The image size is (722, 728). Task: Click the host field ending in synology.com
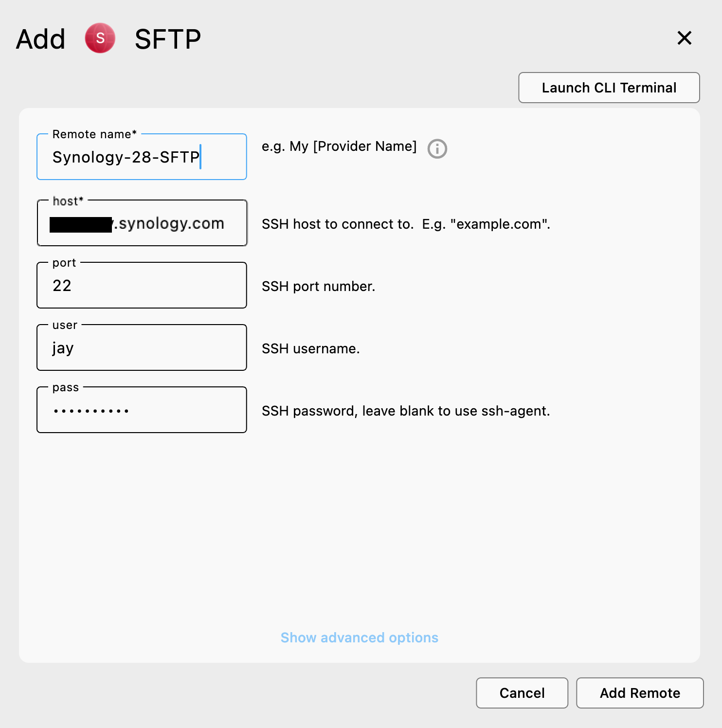(141, 223)
